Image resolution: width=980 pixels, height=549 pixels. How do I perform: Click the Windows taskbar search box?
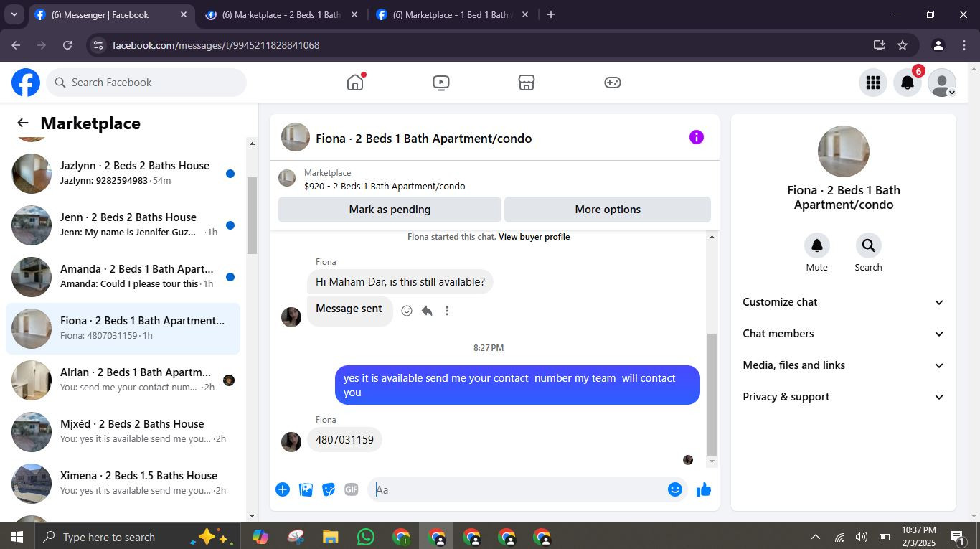point(136,537)
